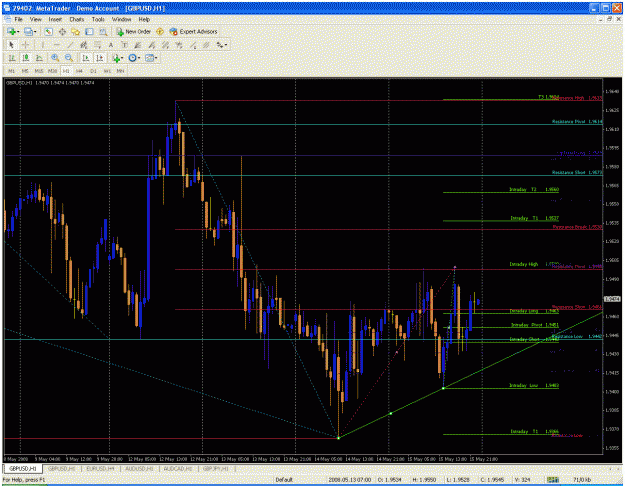Select the Trendline drawing tool
The width and height of the screenshot is (625, 486).
70,45
